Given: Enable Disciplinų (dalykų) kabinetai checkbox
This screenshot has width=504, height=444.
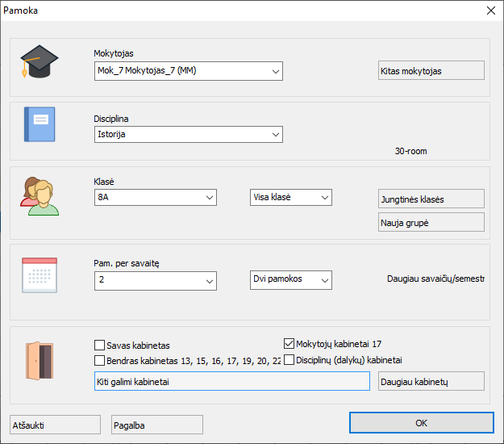Looking at the screenshot, I should (x=289, y=360).
